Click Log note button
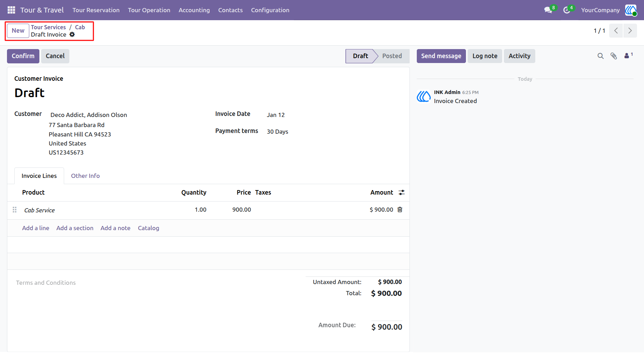Screen dimensions: 644x353 485,56
